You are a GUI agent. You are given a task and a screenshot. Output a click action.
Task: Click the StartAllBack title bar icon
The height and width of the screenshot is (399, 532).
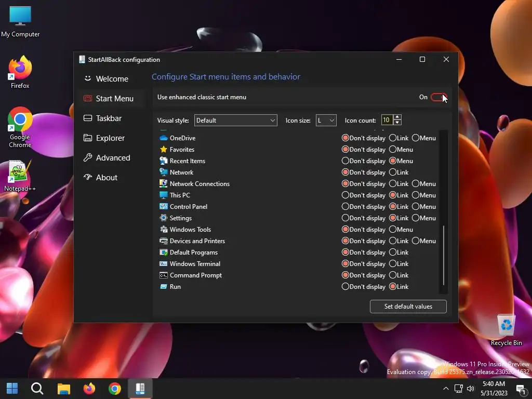[82, 59]
